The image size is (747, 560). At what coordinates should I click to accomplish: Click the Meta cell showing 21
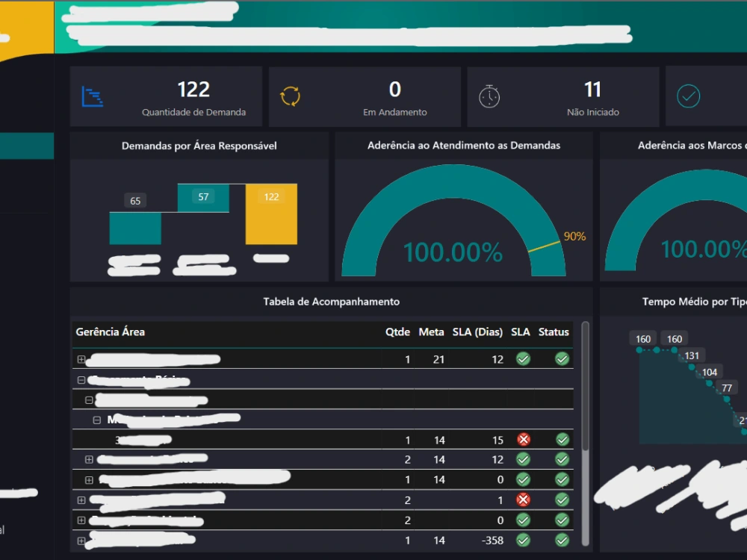[x=438, y=360]
